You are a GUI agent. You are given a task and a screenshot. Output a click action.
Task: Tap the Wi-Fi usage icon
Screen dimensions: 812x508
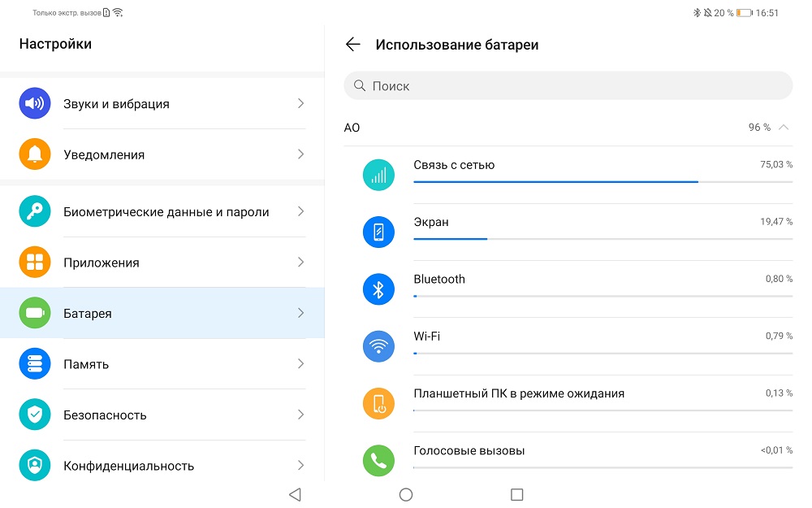point(378,345)
